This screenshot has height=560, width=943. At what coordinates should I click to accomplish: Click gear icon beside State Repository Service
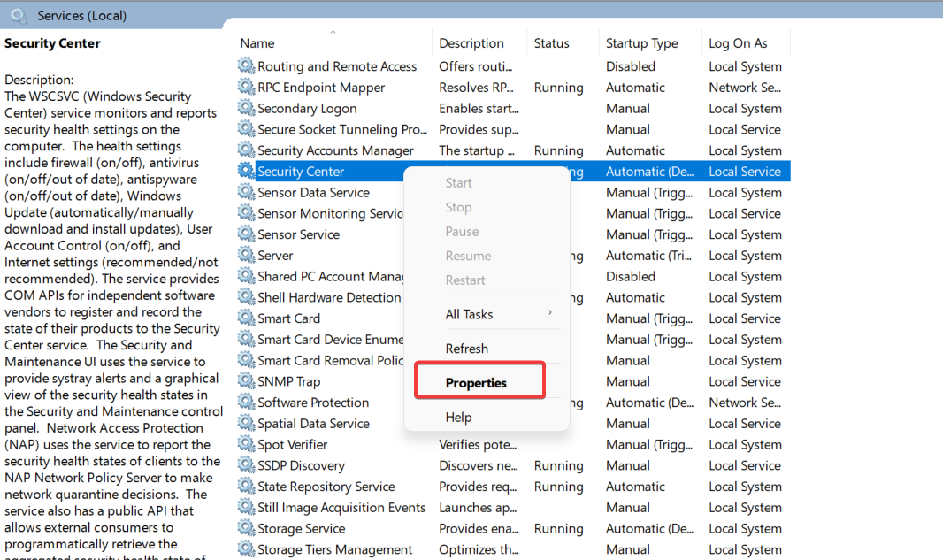click(x=246, y=486)
